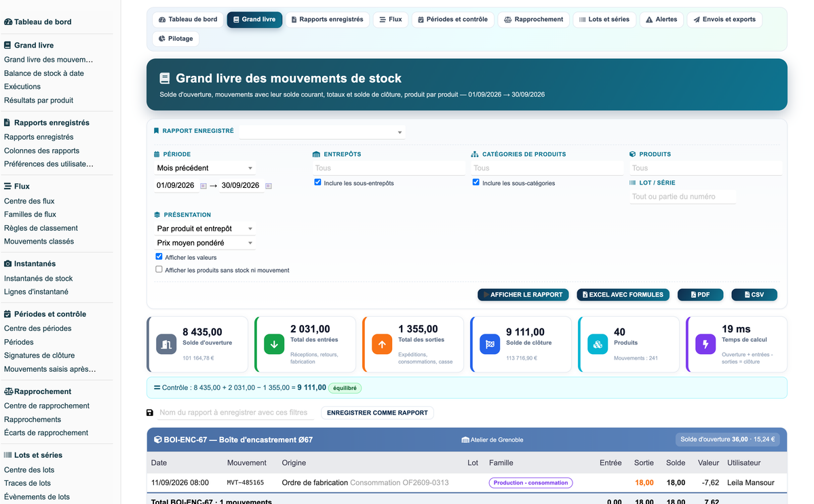This screenshot has width=814, height=504.
Task: Click the teal products cubes icon
Action: pyautogui.click(x=598, y=344)
